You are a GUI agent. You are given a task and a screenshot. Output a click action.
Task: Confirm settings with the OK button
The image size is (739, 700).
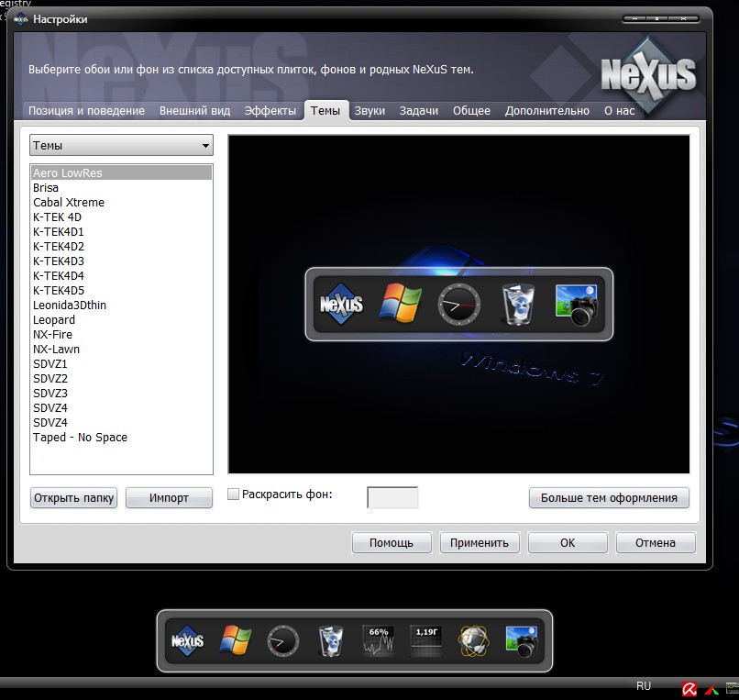click(x=568, y=543)
